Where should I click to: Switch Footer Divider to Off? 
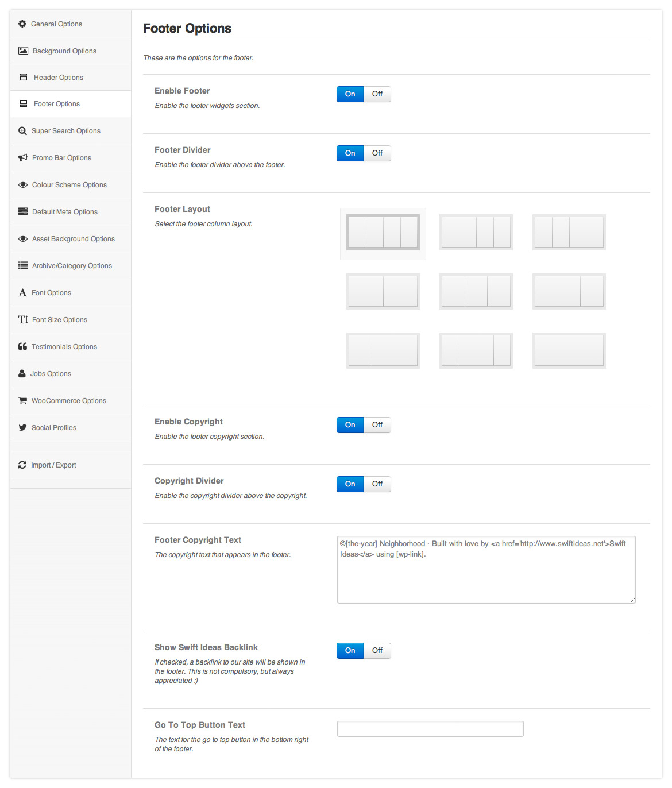point(377,153)
